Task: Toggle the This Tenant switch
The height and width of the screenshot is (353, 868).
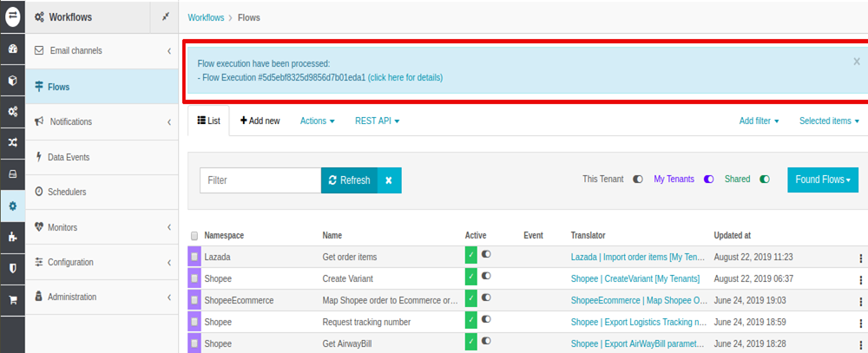Action: (x=638, y=180)
